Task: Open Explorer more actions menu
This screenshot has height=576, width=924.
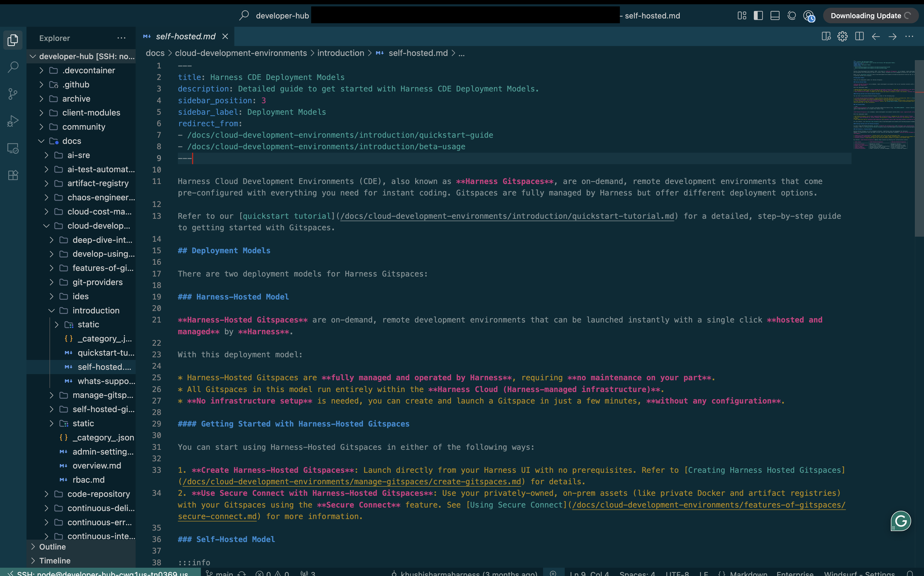Action: click(x=121, y=38)
